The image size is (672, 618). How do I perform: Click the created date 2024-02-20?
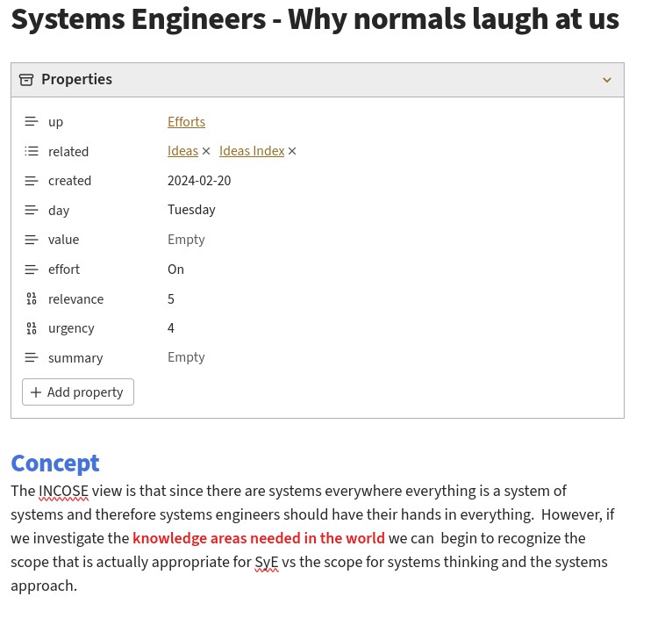click(x=199, y=181)
